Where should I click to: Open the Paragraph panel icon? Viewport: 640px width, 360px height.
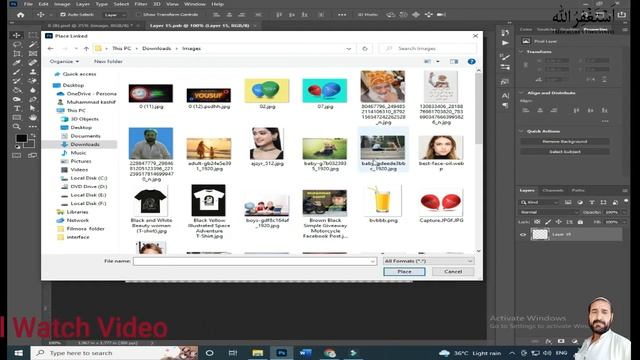505,105
